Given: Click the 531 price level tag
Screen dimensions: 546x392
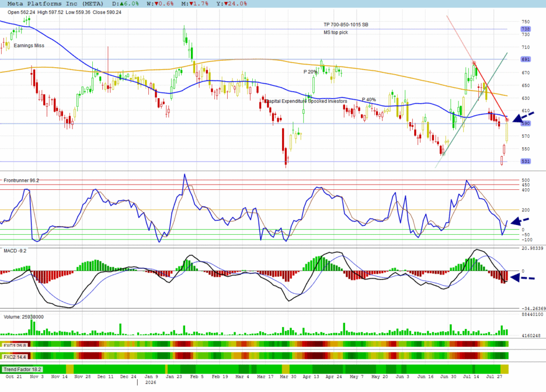Looking at the screenshot, I should click(x=525, y=161).
